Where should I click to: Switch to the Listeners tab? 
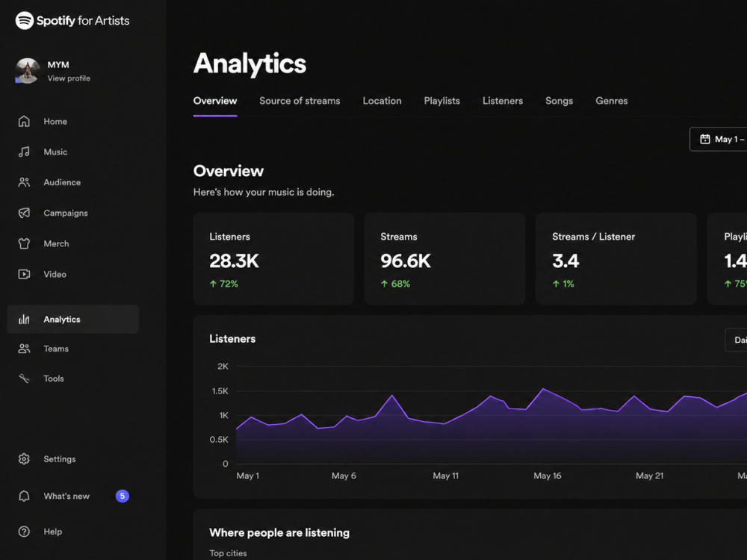coord(503,101)
